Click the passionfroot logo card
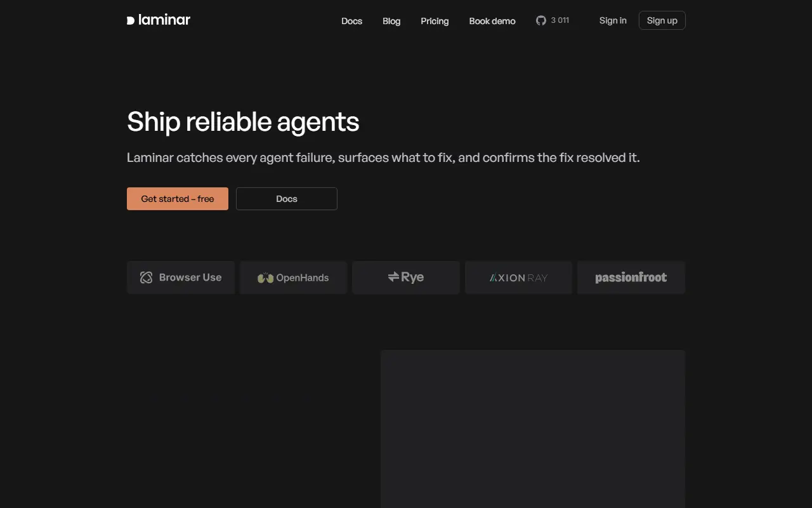Viewport: 812px width, 508px height. pos(631,277)
